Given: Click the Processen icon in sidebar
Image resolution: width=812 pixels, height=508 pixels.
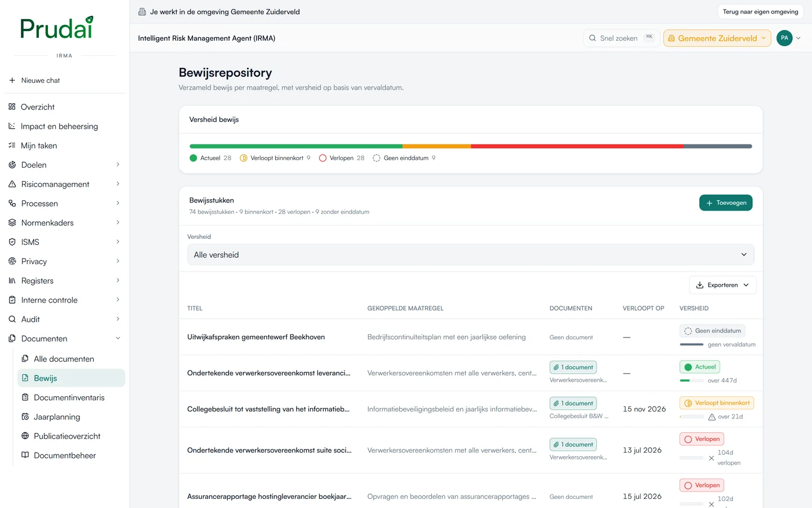Looking at the screenshot, I should pyautogui.click(x=12, y=203).
